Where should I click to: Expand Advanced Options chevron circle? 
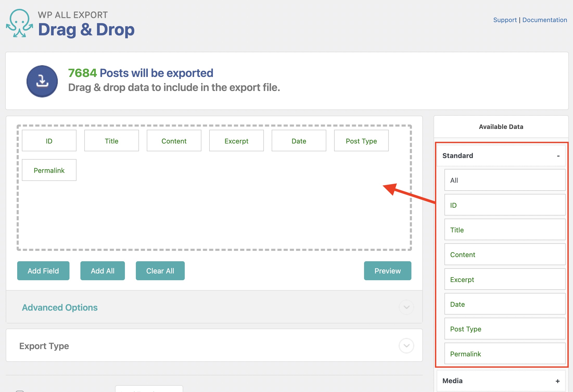[x=406, y=307]
